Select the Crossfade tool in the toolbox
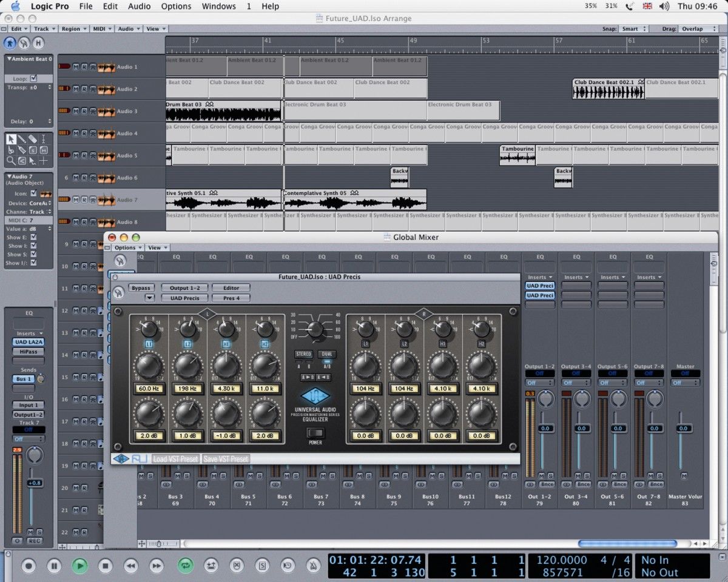728x582 pixels. [x=22, y=161]
